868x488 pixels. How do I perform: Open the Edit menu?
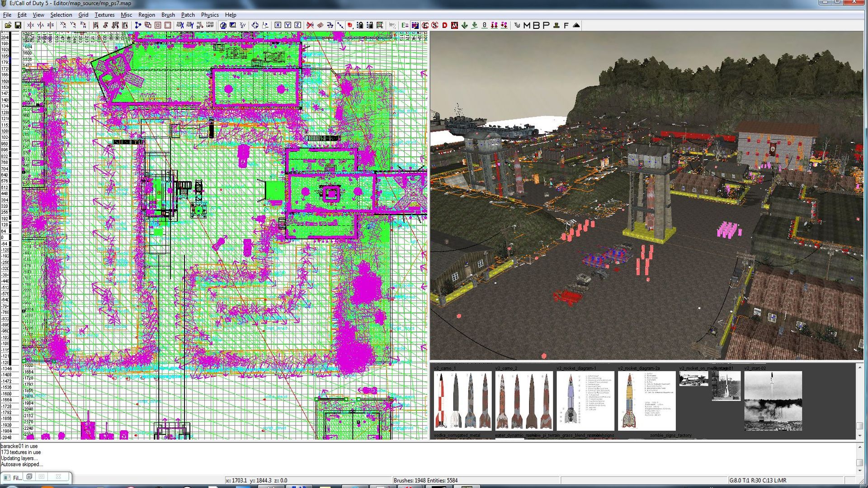point(22,15)
